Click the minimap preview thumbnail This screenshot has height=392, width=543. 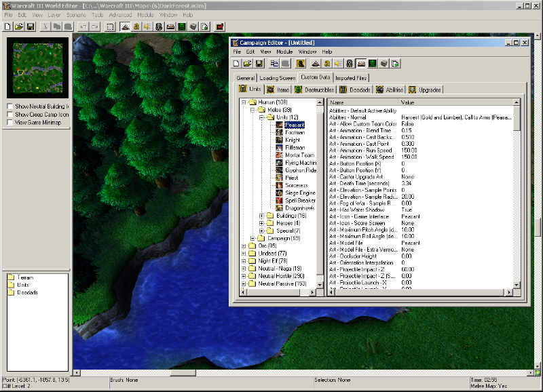pos(38,68)
